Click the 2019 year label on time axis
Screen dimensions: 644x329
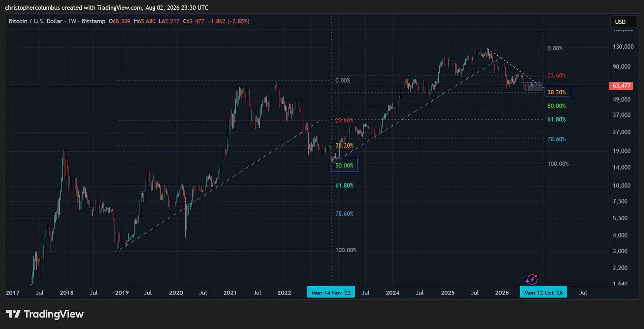coord(121,292)
